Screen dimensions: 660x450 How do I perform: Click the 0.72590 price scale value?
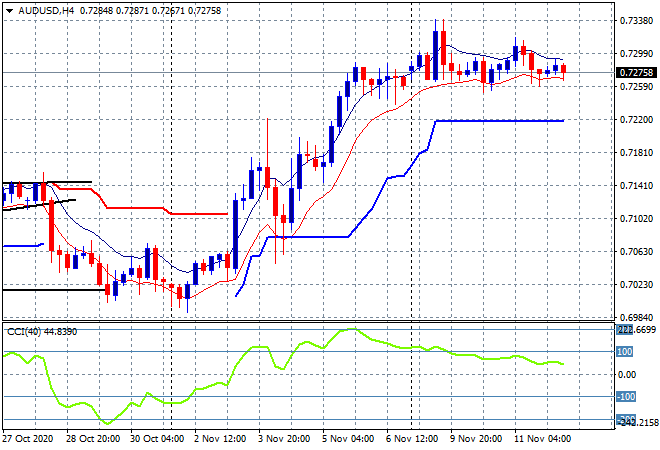[x=636, y=86]
